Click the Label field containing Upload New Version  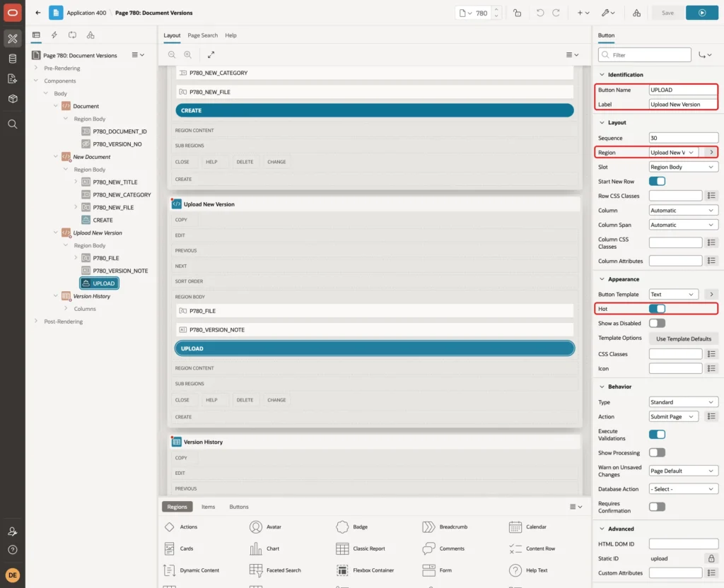pos(683,105)
